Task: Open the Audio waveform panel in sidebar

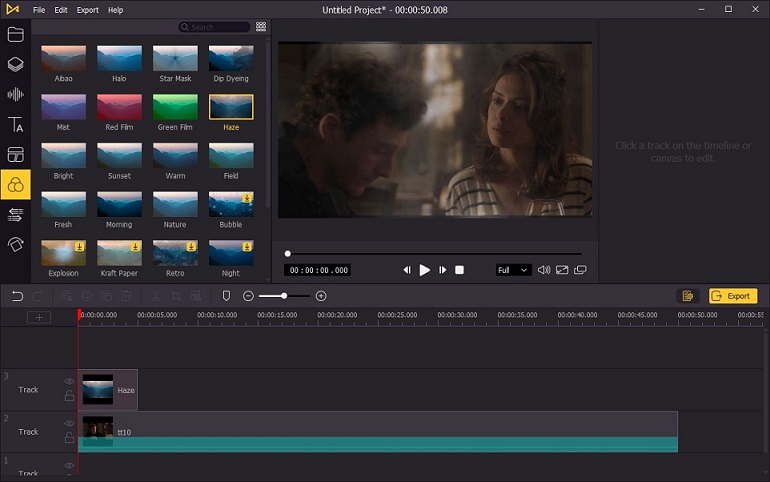Action: click(x=15, y=94)
